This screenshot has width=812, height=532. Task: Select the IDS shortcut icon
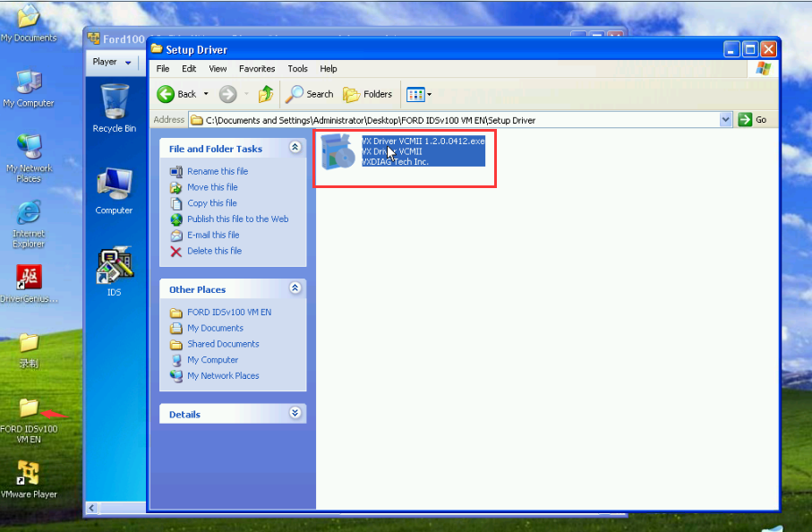(114, 270)
